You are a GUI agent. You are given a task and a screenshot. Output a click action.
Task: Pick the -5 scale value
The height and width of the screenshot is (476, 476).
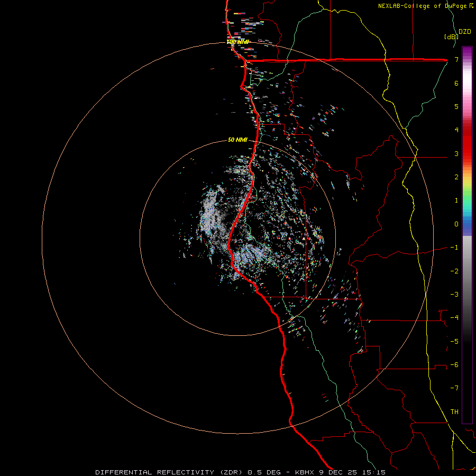pyautogui.click(x=454, y=342)
